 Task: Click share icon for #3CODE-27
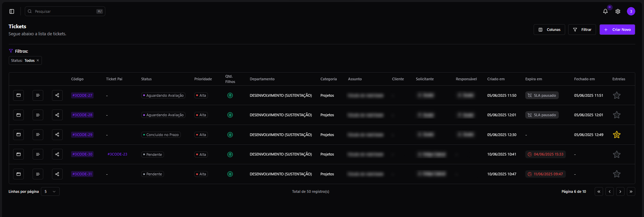[57, 95]
